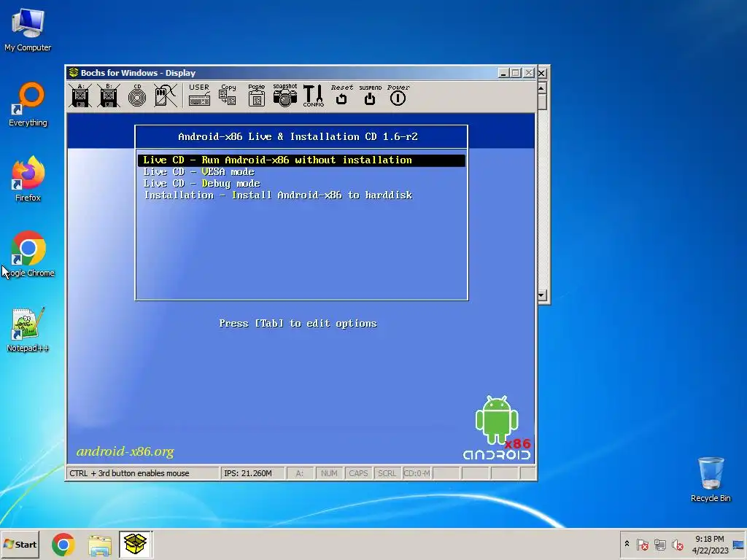Open the CONFIG tools icon
747x560 pixels.
(313, 96)
